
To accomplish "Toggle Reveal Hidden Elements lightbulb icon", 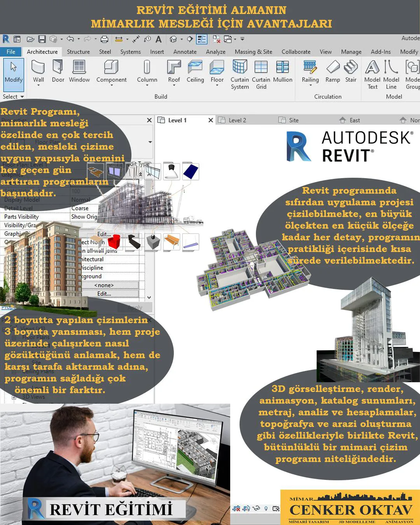I will [266, 509].
